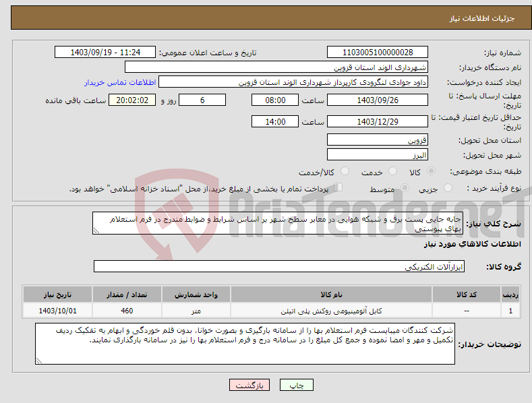
Task: Click the جزئیات اطلاعات نیاز header title
Action: click(482, 18)
